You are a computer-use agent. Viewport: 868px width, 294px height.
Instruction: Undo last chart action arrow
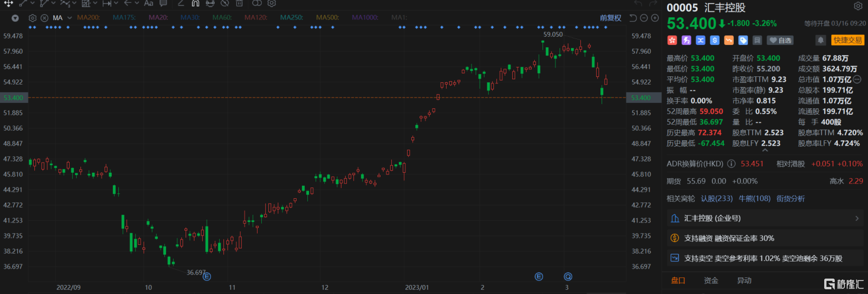coord(638,3)
